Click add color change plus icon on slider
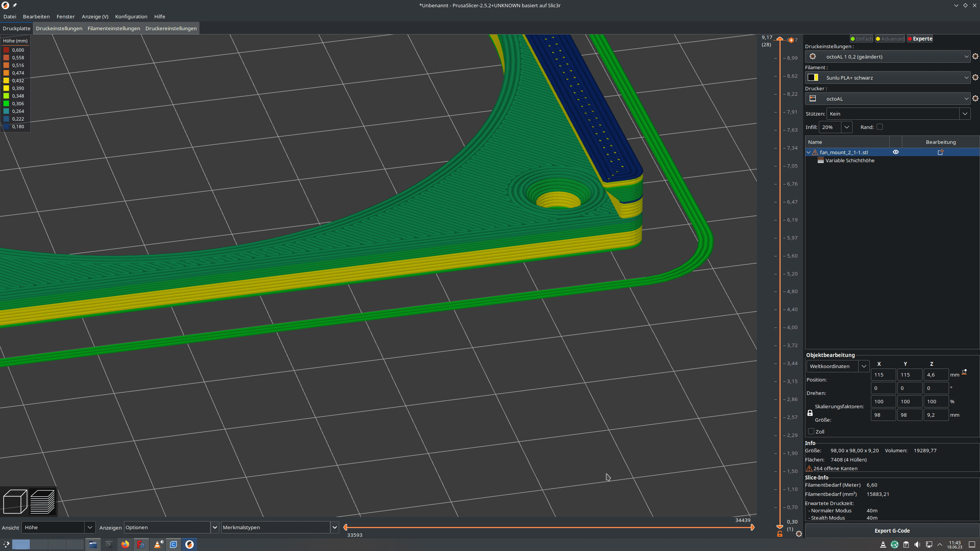The height and width of the screenshot is (551, 980). pos(791,40)
